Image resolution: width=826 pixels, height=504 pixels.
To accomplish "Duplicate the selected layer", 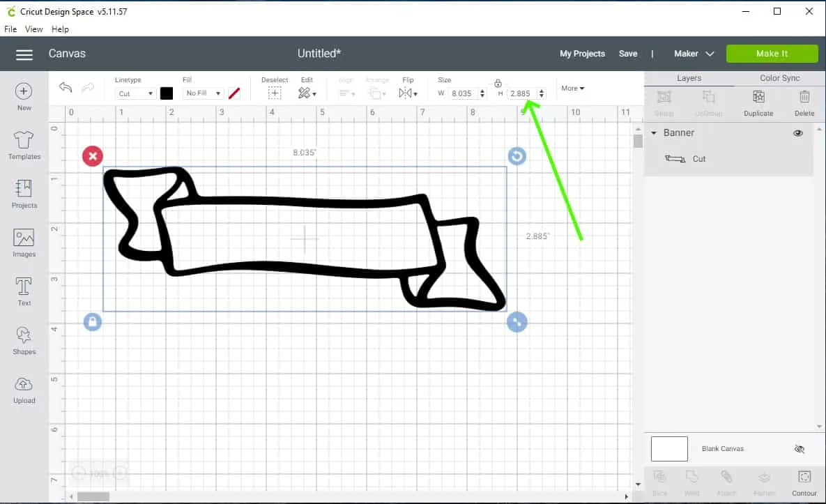I will 758,102.
